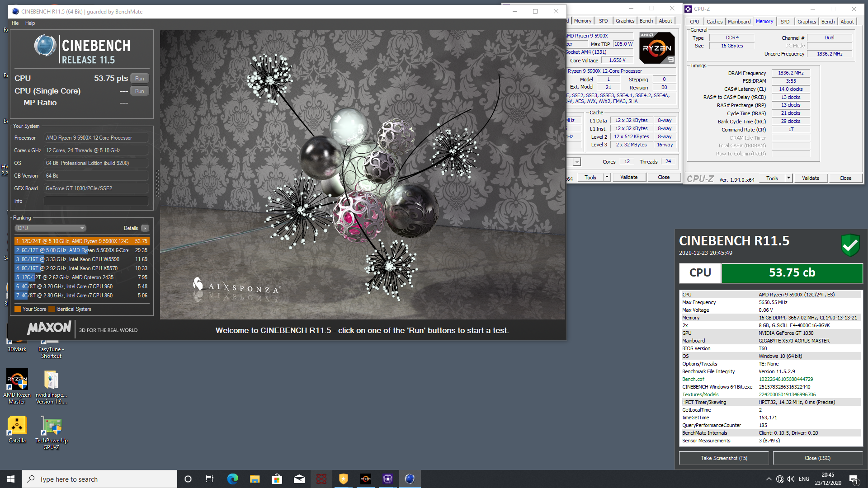
Task: Open Microsoft Store from the taskbar
Action: point(277,479)
